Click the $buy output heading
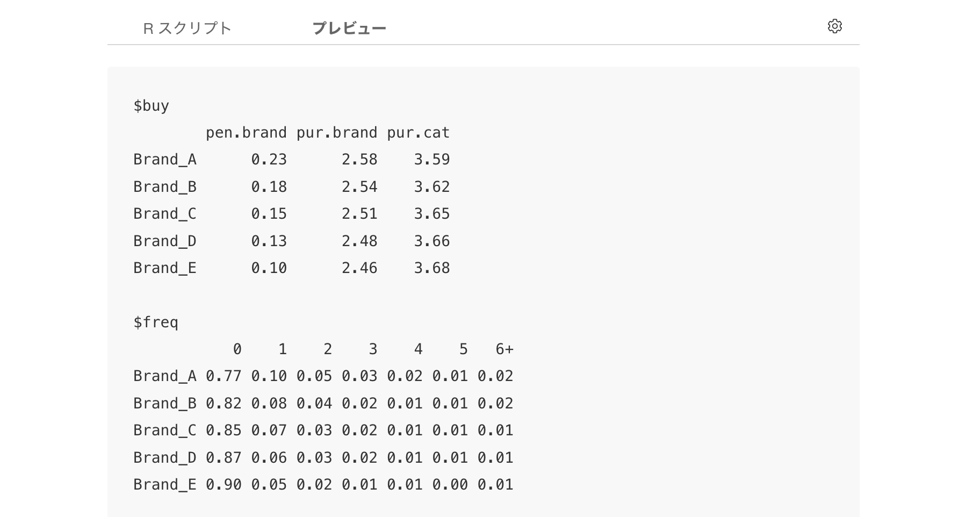980x517 pixels. pyautogui.click(x=152, y=106)
